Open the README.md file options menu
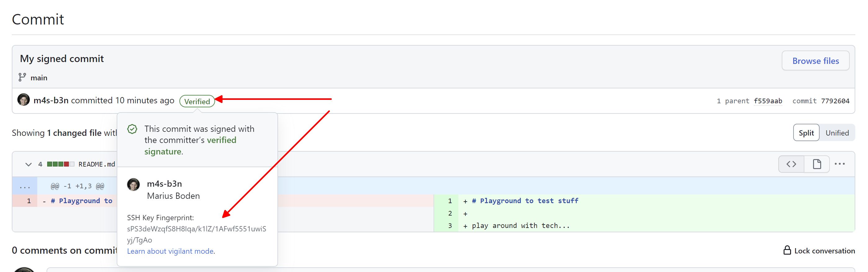868x272 pixels. [x=839, y=164]
